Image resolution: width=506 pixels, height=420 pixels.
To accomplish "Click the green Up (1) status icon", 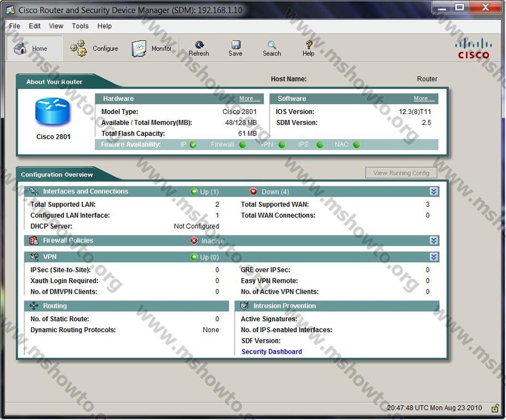I will pos(194,191).
